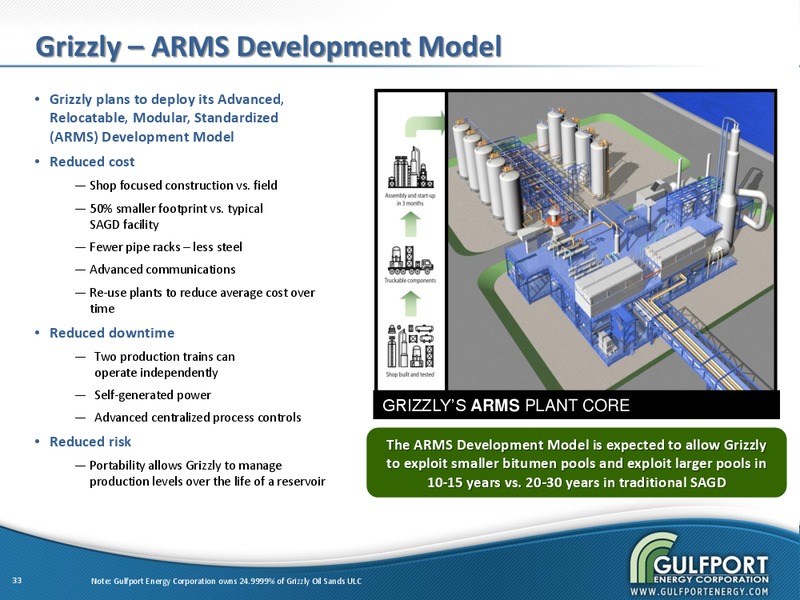Click the 'Self-generated power' line
The width and height of the screenshot is (800, 600).
point(153,395)
